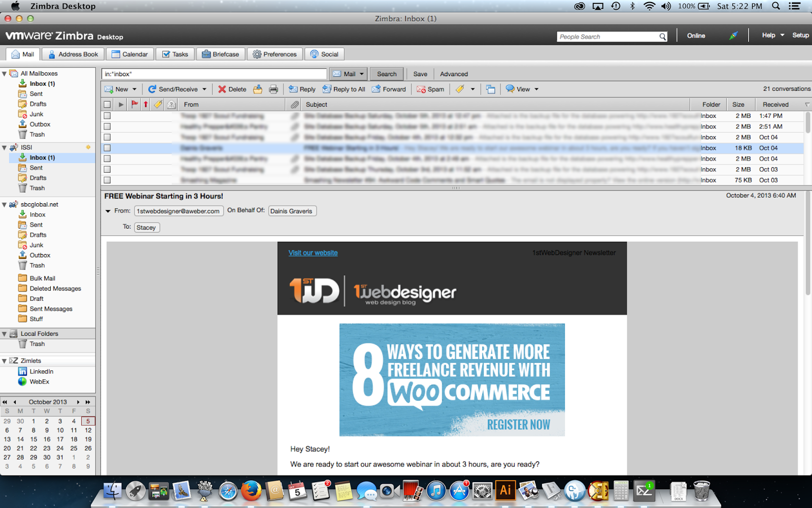Open the Setup link
This screenshot has height=508, width=812.
(800, 36)
